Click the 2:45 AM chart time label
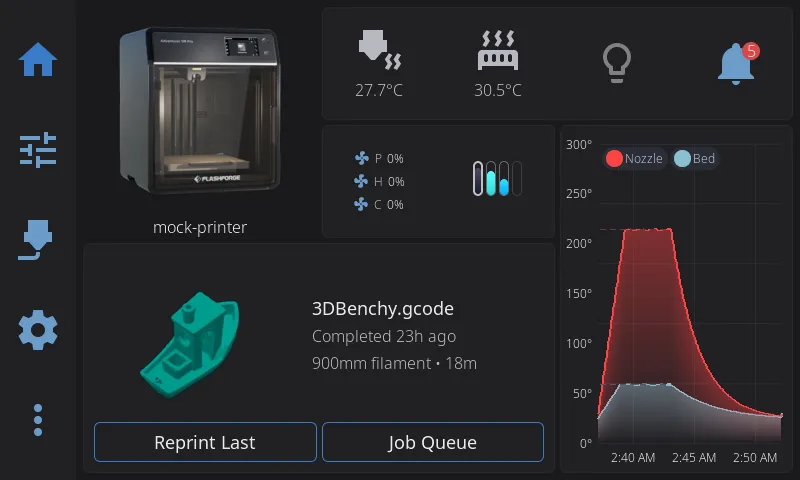The height and width of the screenshot is (480, 800). point(694,458)
